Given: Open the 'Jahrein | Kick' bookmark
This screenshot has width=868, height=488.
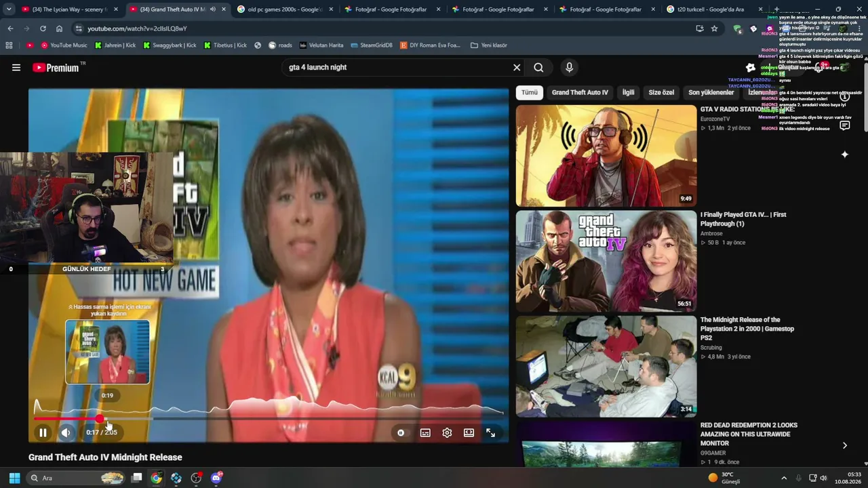Looking at the screenshot, I should pos(115,45).
